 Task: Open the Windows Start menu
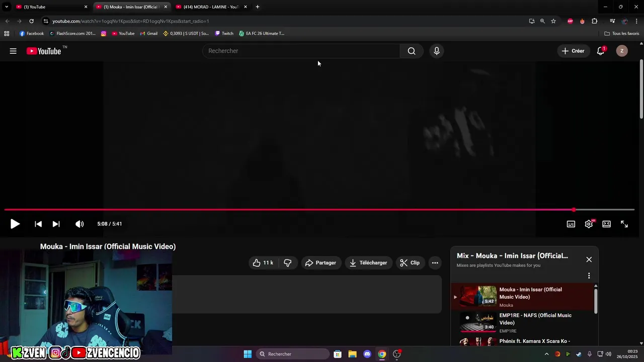coord(248,354)
